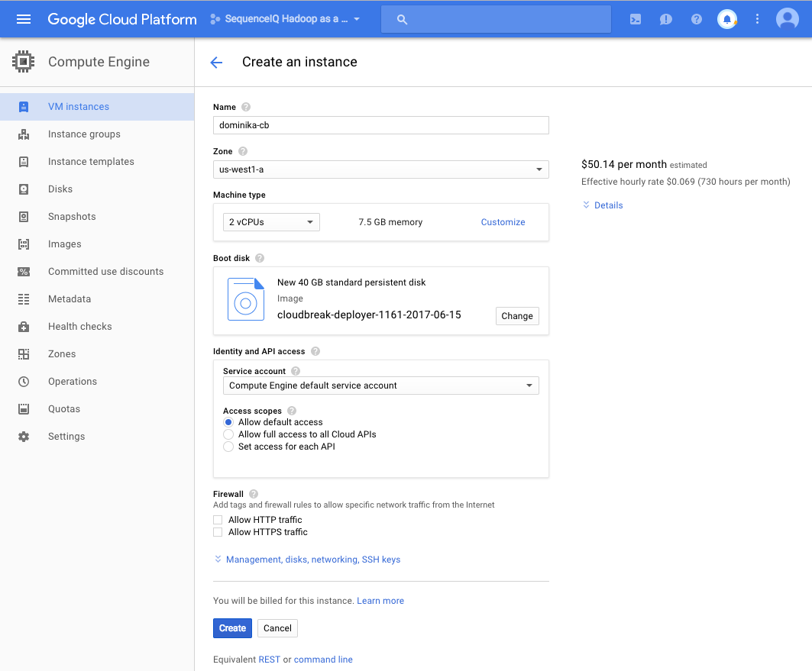Screen dimensions: 812x671
Task: Go back using the arrow icon
Action: (x=216, y=63)
